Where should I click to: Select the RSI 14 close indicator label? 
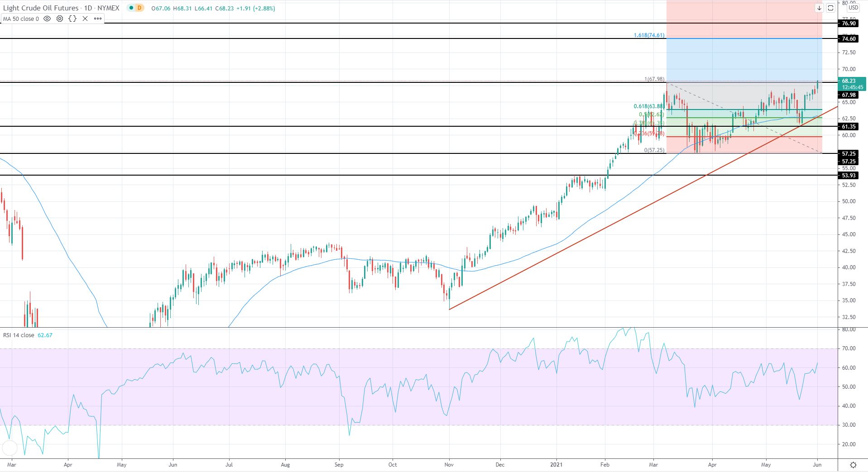point(19,335)
